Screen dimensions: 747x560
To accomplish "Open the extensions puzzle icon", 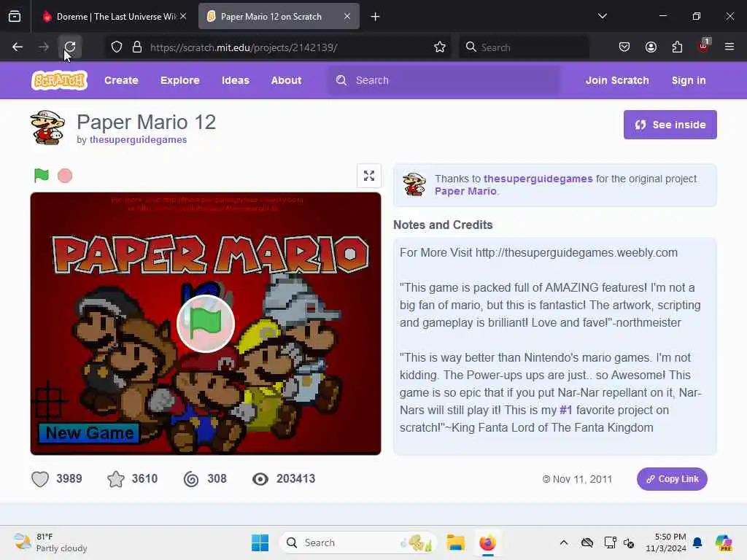I will tap(677, 47).
